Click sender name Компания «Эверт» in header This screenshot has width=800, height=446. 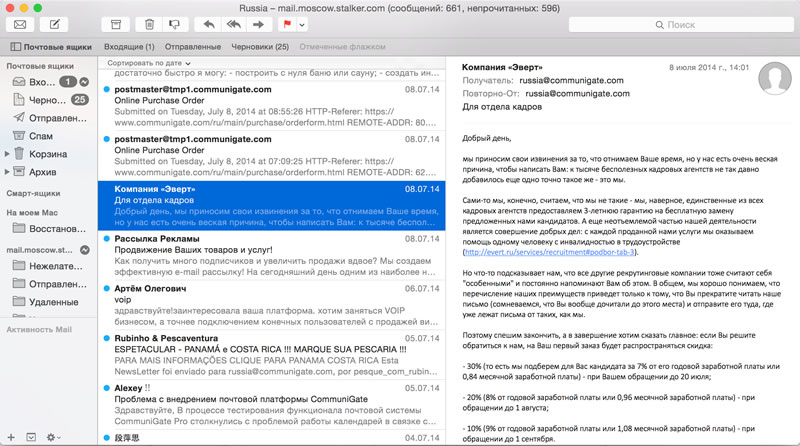click(x=502, y=67)
